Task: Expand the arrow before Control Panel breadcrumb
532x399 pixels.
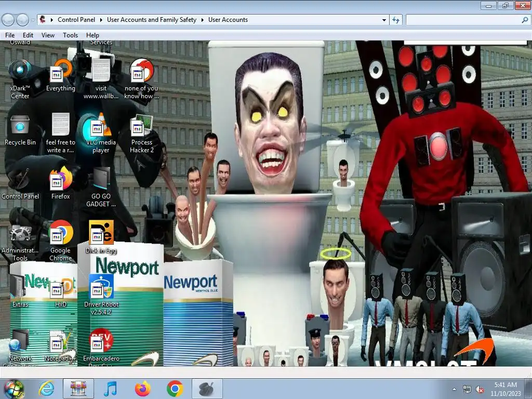Action: pyautogui.click(x=51, y=20)
